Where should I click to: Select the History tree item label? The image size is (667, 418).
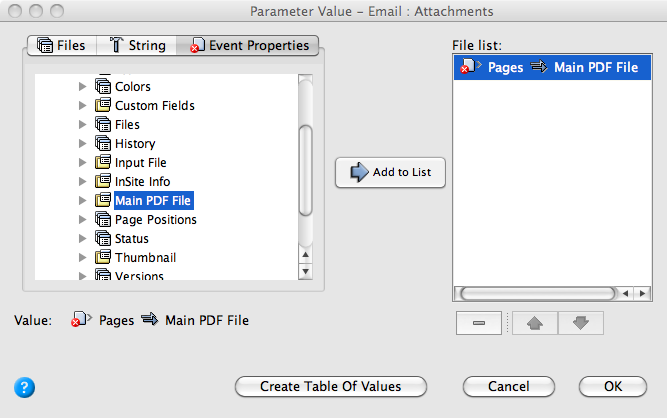click(135, 143)
